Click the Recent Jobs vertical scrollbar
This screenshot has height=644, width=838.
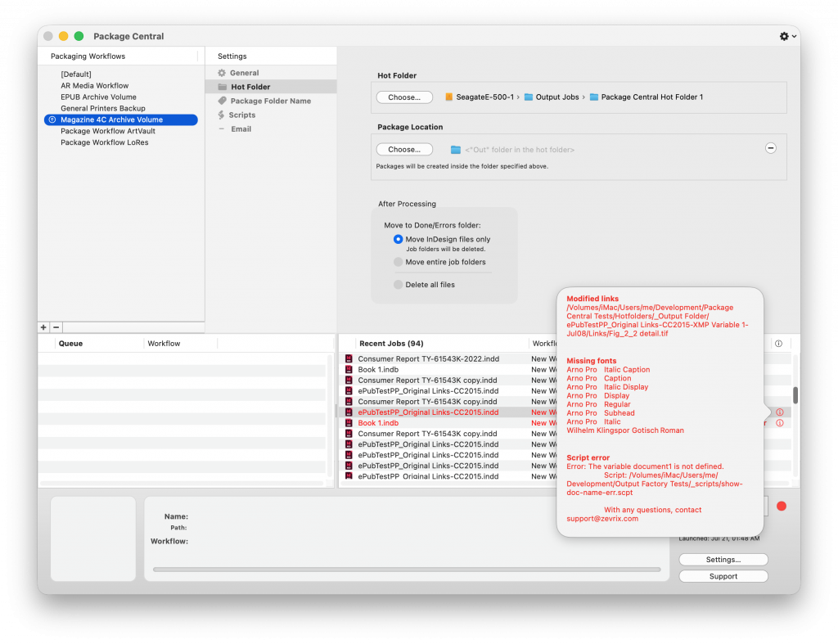click(795, 395)
